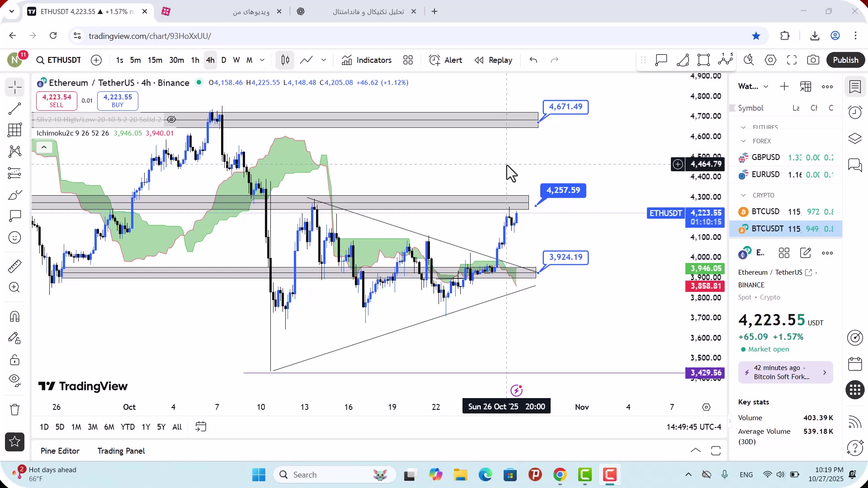Open the time axis settings gear
The height and width of the screenshot is (488, 868).
coord(706,408)
